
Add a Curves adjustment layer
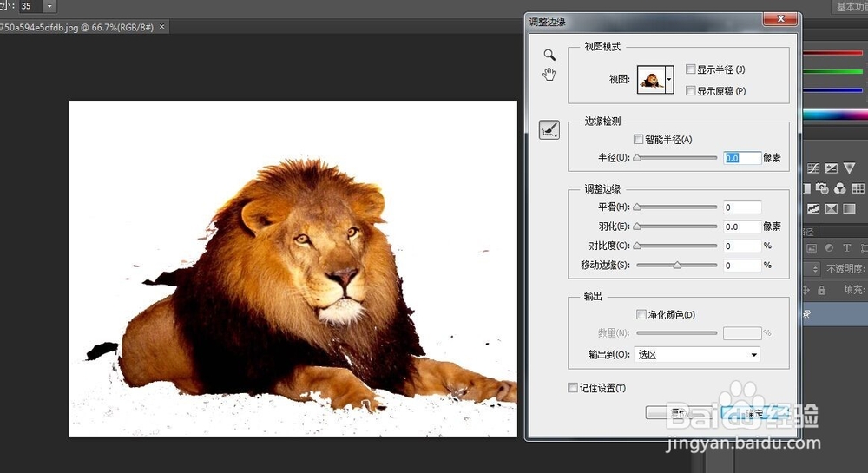click(813, 168)
